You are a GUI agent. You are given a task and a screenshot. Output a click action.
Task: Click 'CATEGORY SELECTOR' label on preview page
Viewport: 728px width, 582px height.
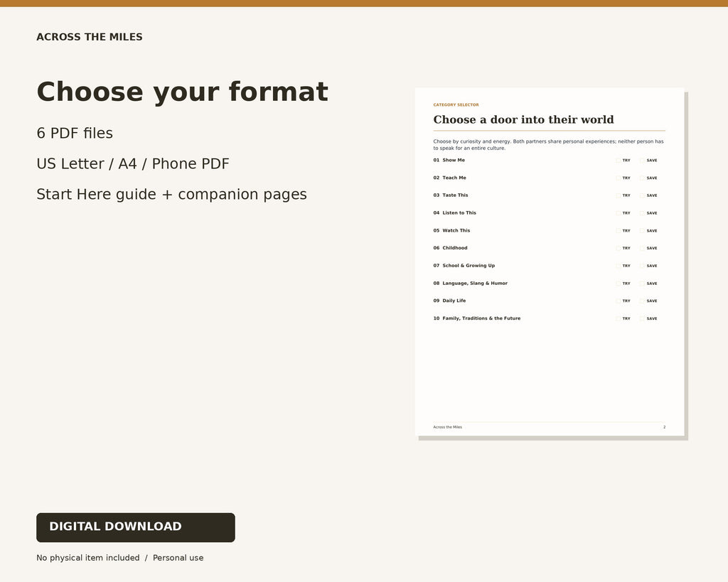click(456, 105)
